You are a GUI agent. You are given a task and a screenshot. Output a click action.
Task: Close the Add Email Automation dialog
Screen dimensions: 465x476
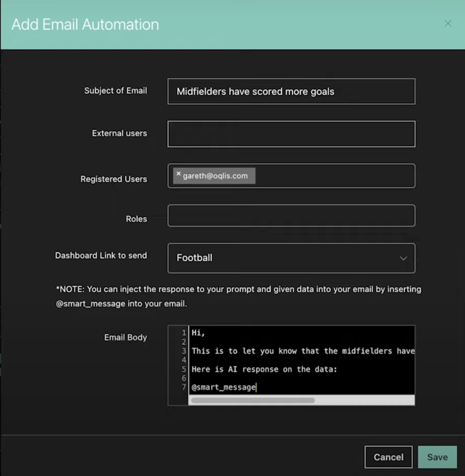click(x=448, y=23)
